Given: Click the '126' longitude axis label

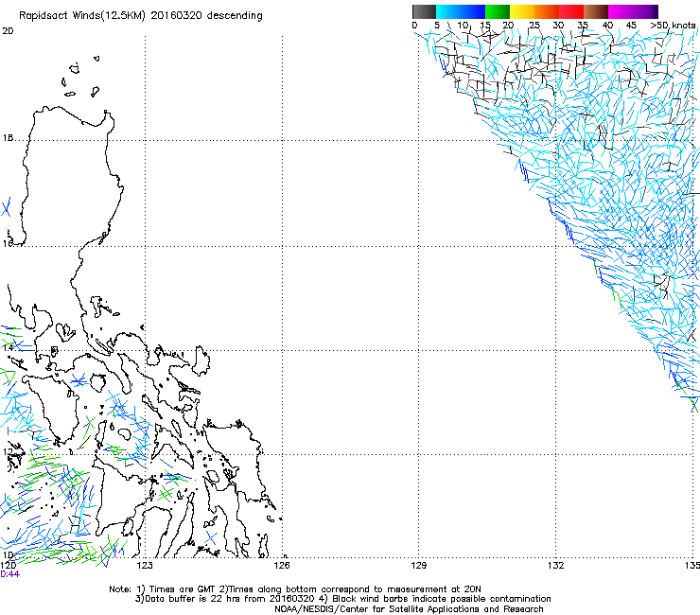Looking at the screenshot, I should (282, 566).
